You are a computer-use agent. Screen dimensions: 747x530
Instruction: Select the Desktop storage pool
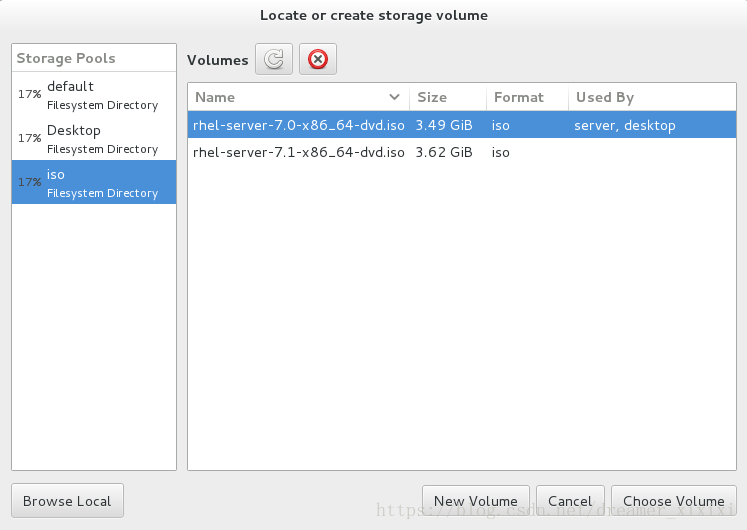(x=94, y=138)
